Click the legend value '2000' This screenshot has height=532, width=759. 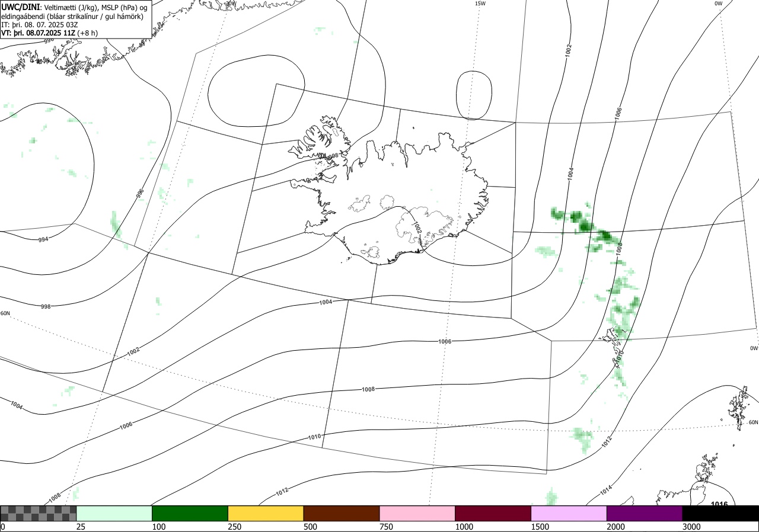point(616,527)
